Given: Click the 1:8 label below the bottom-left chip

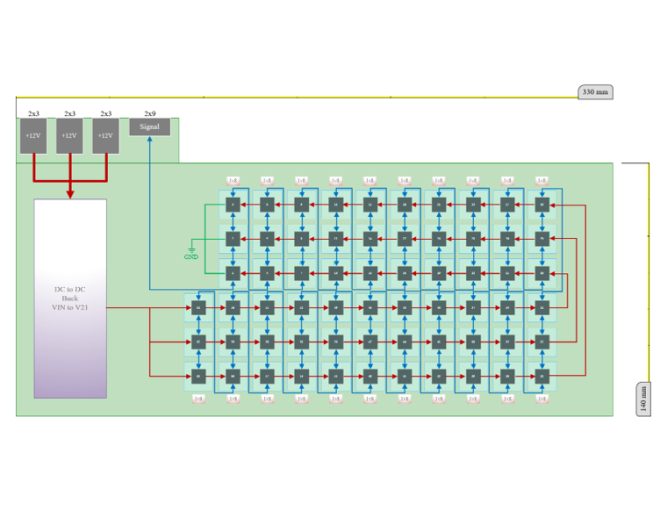Looking at the screenshot, I should (x=198, y=398).
